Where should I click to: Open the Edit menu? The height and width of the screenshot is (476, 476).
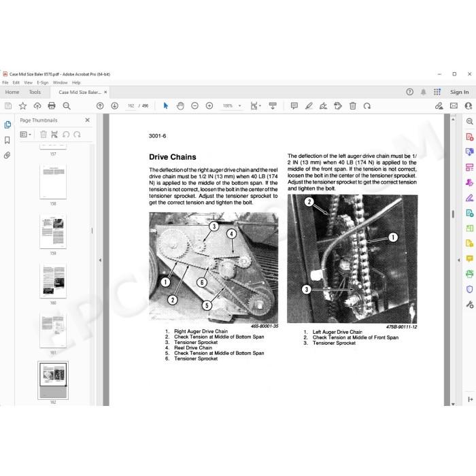(16, 82)
